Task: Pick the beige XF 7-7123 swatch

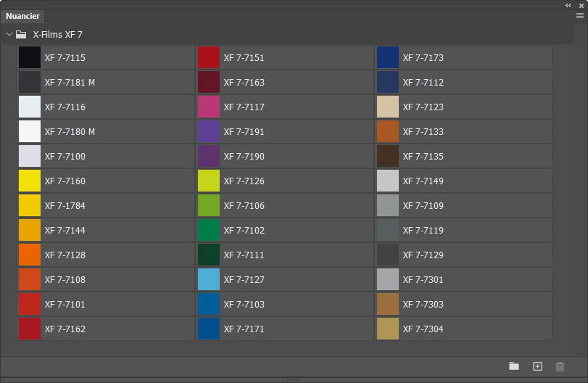Action: point(388,107)
